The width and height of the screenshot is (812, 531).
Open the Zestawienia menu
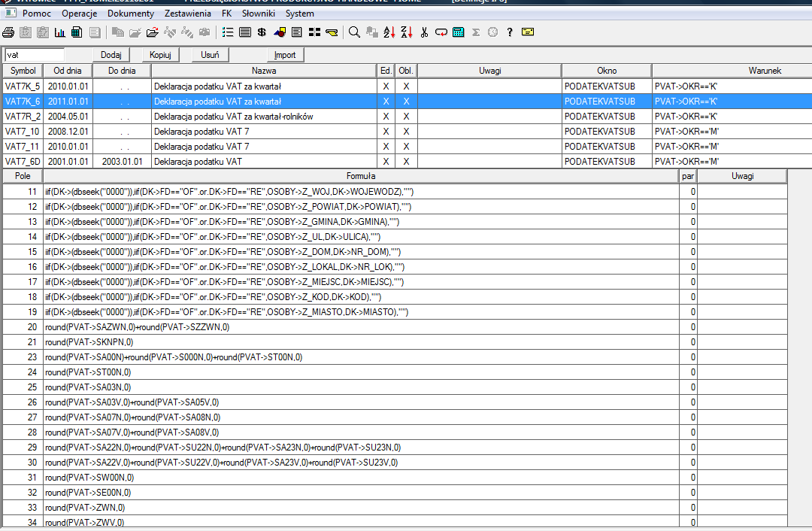(x=188, y=14)
